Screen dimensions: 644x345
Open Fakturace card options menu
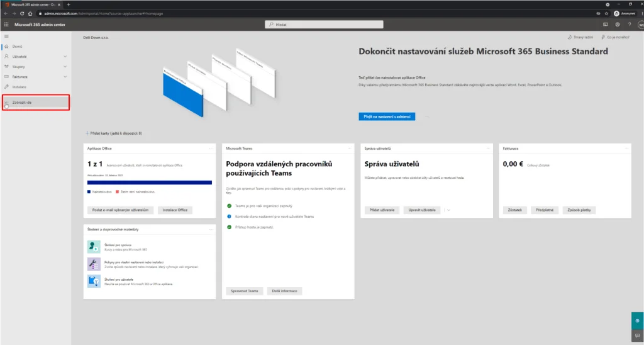coord(626,149)
